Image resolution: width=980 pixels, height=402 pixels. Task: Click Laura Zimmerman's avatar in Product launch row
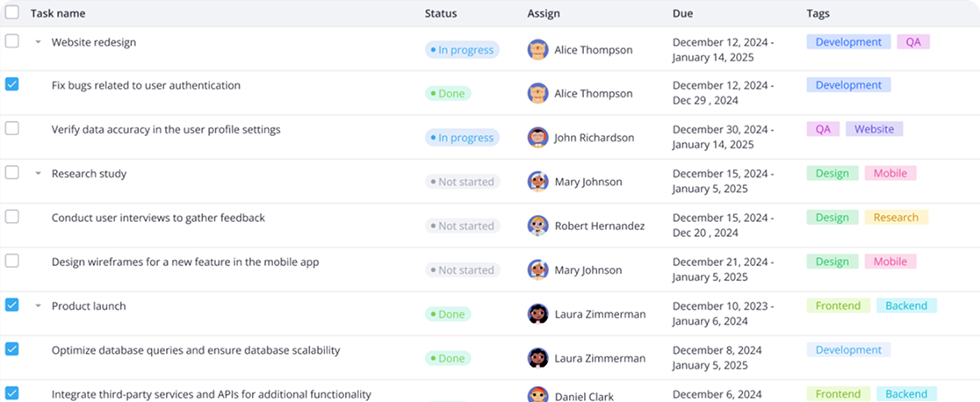coord(537,314)
